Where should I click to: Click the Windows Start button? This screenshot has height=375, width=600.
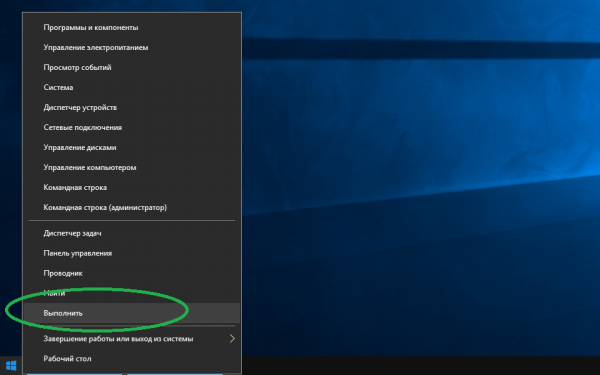click(11, 365)
